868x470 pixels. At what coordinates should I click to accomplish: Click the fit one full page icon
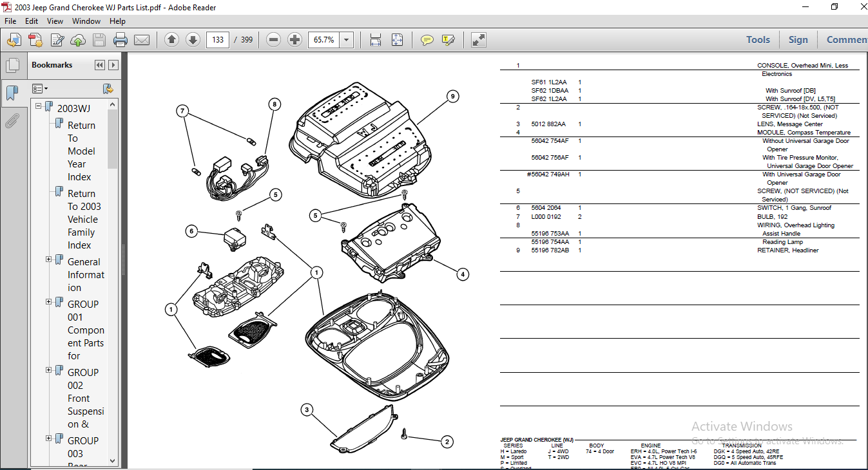397,40
